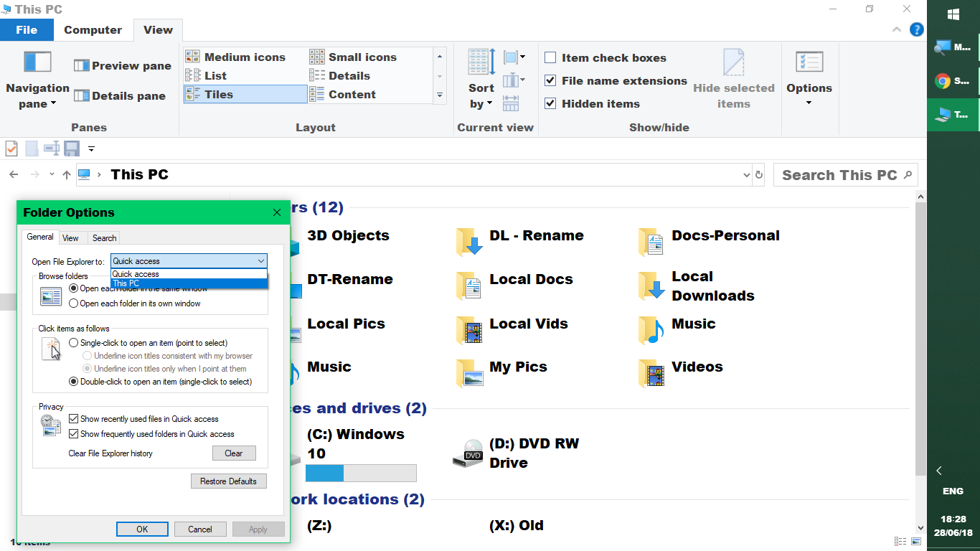Click OK in Folder Options
This screenshot has width=980, height=551.
142,529
